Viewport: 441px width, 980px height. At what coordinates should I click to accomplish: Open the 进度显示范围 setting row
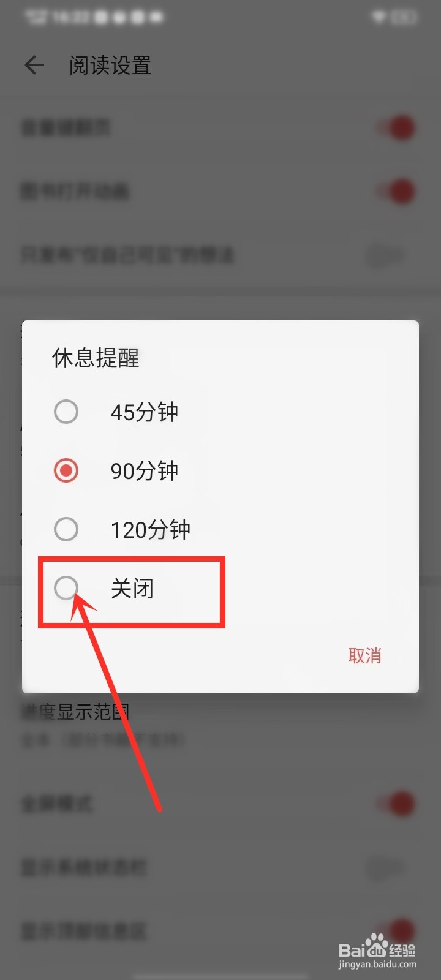[221, 725]
